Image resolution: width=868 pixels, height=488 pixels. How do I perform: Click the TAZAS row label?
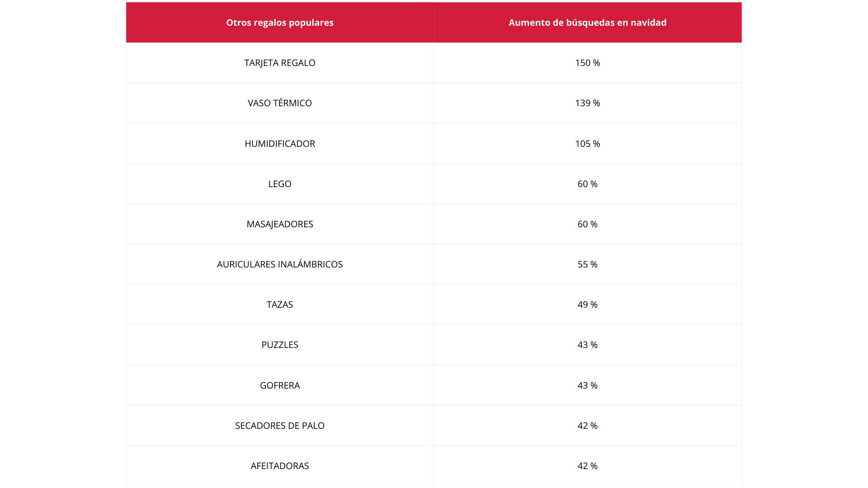[280, 305]
